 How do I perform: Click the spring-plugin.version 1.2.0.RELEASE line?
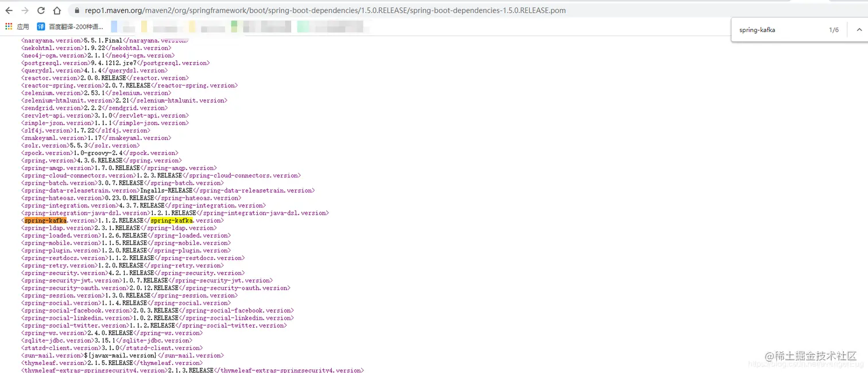[126, 250]
